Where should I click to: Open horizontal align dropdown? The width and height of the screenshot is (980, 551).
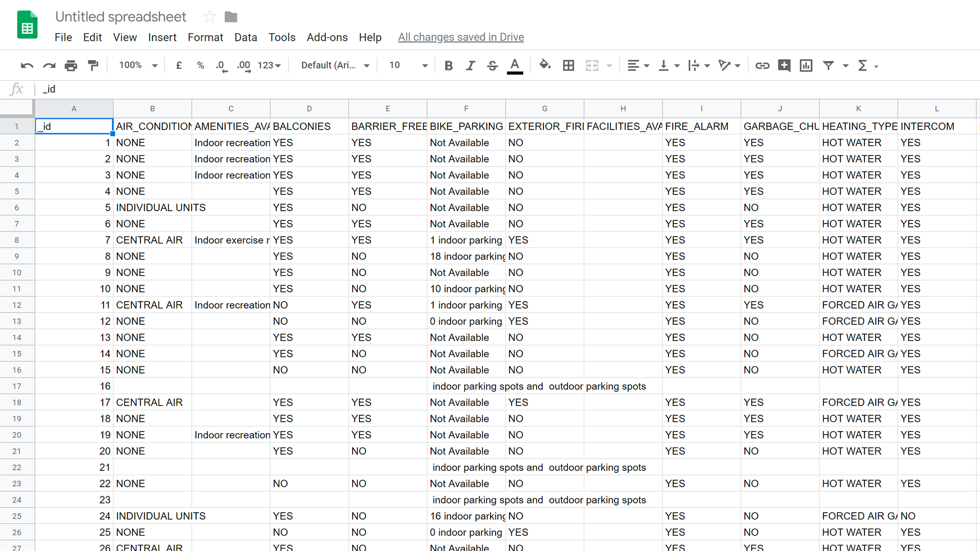coord(638,65)
